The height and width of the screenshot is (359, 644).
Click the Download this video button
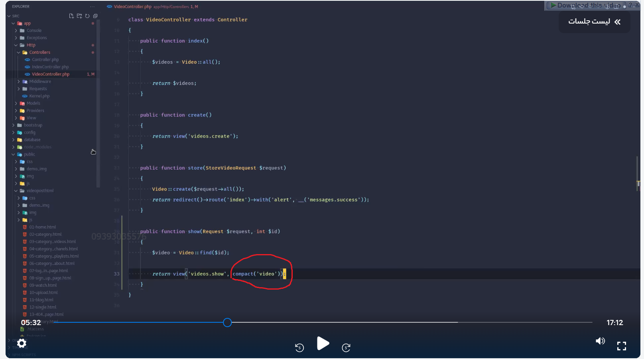tap(585, 6)
